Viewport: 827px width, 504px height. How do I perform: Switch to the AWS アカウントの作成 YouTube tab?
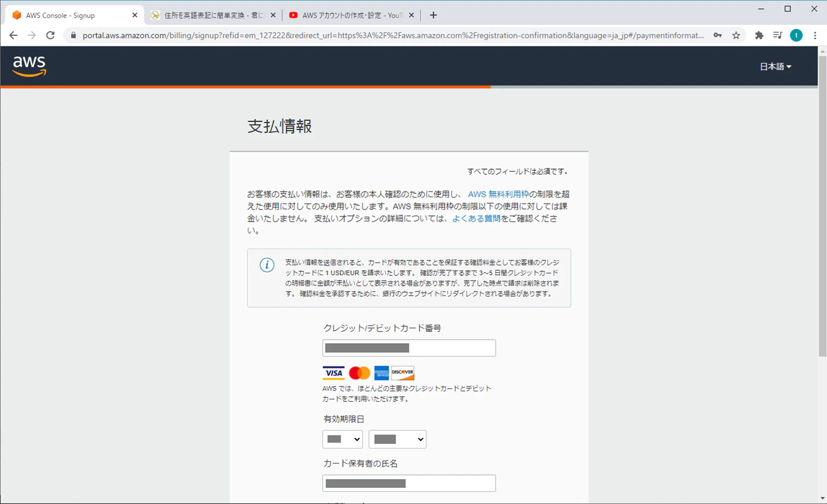click(352, 15)
